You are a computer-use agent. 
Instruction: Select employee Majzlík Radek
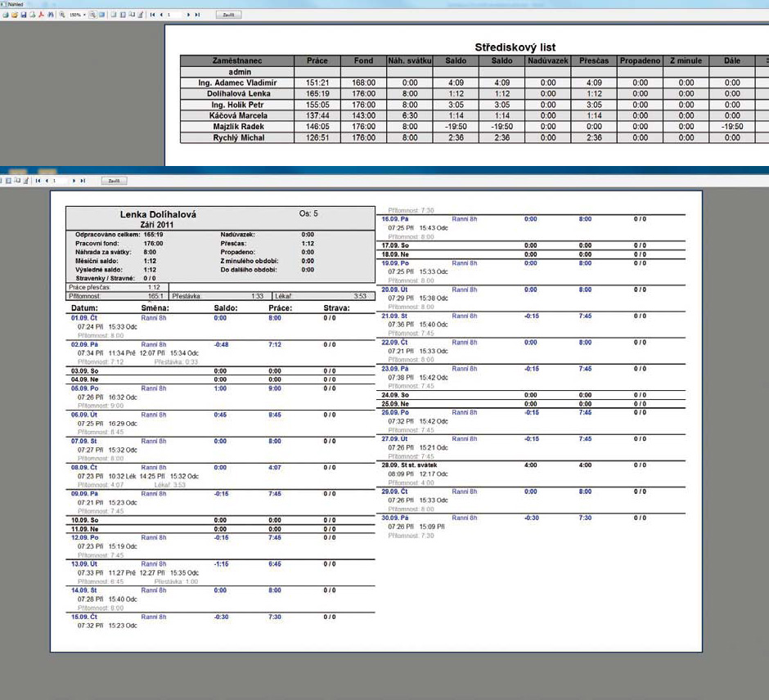point(237,127)
